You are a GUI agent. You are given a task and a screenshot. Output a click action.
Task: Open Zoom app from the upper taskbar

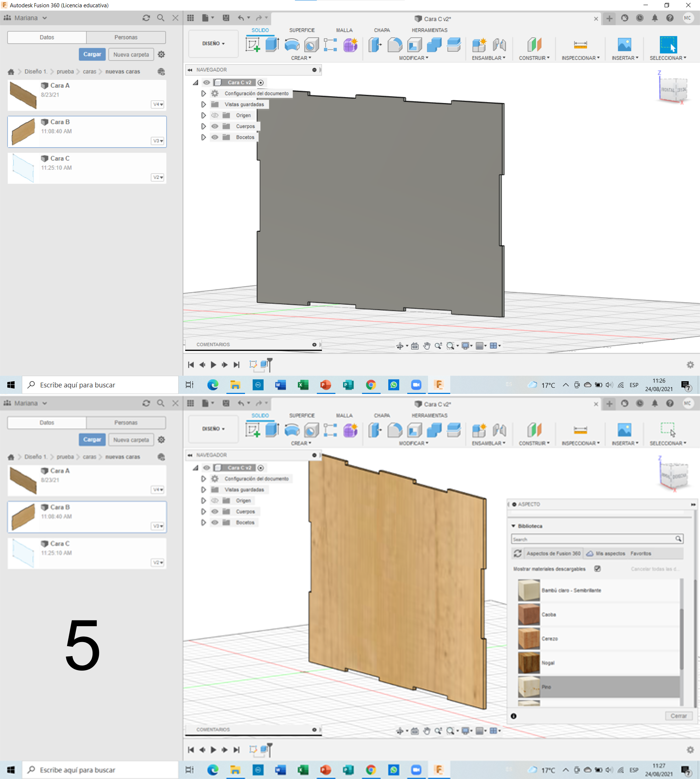click(416, 384)
